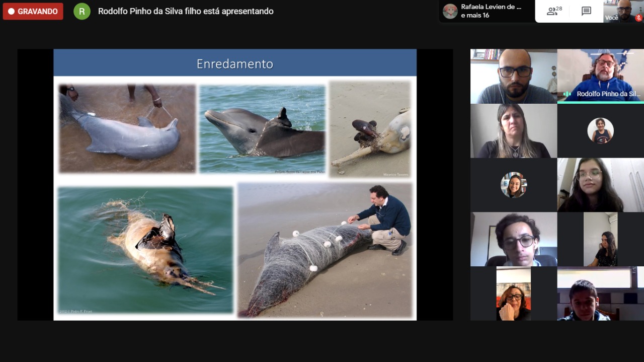Viewport: 644px width, 362px height.
Task: Select video tile with air conditioner on wall
Action: 600,239
